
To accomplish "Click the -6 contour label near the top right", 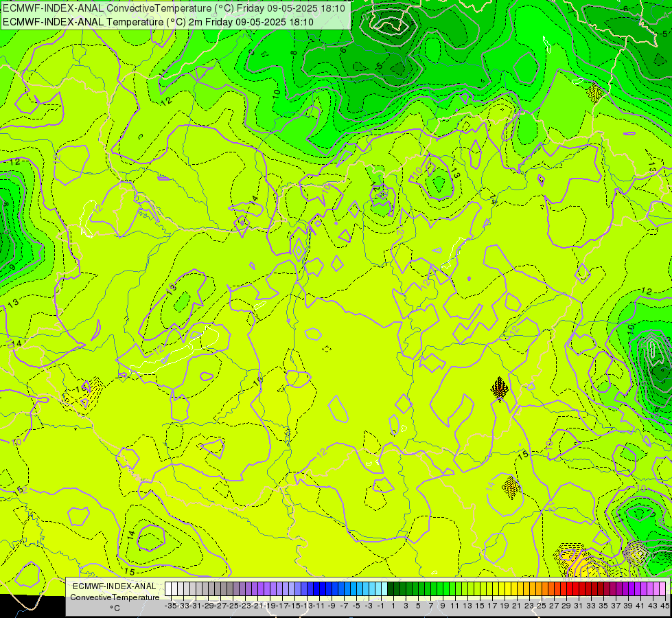I will coord(625,9).
